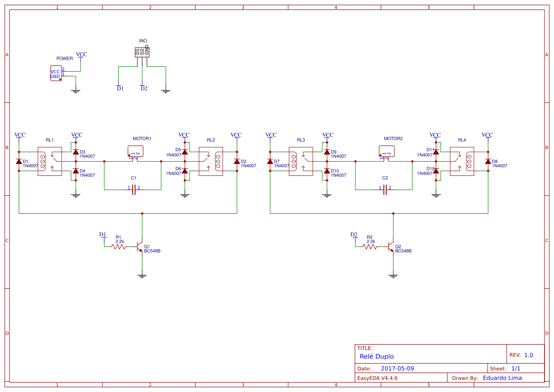Click the D8 1N4007 diode symbol
Image resolution: width=554 pixels, height=392 pixels.
(488, 162)
